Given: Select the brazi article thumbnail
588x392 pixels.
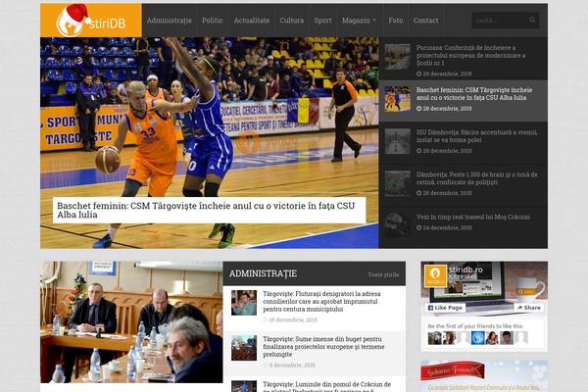Looking at the screenshot, I should coord(398,183).
